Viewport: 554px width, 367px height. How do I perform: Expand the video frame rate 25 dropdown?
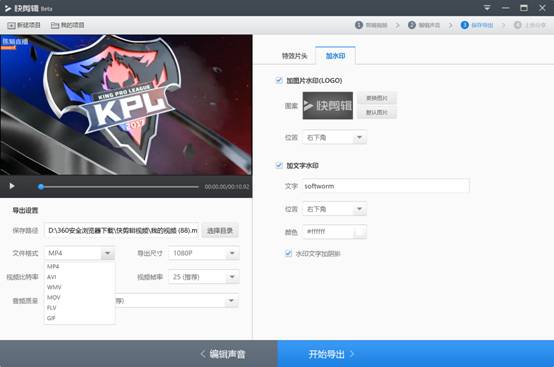tap(204, 277)
